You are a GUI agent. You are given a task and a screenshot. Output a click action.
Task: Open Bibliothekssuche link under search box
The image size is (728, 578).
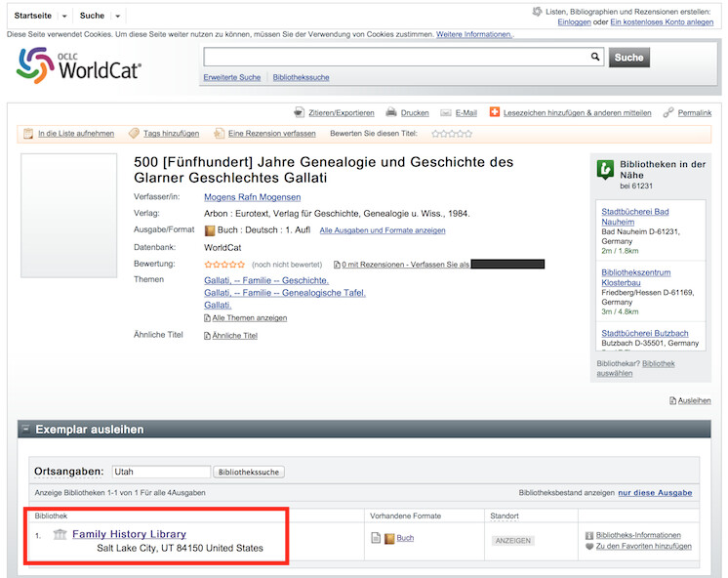click(301, 77)
